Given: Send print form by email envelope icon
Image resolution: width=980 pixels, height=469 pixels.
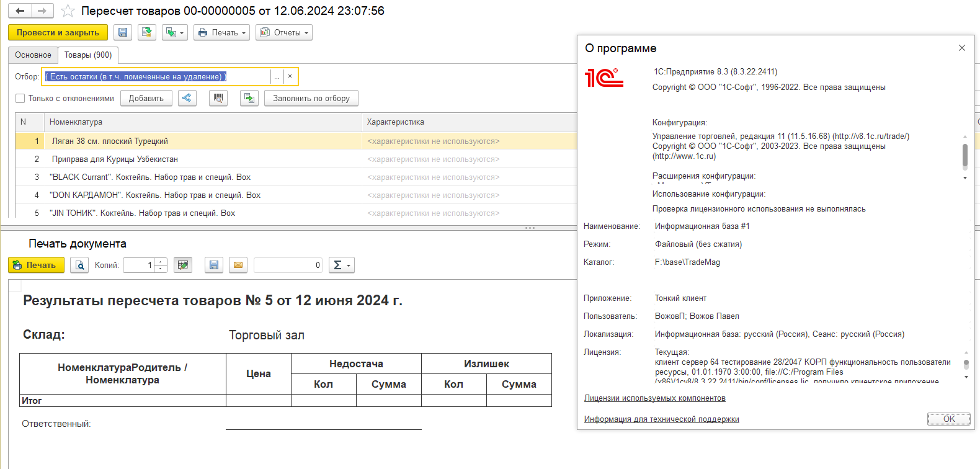Looking at the screenshot, I should coord(238,265).
